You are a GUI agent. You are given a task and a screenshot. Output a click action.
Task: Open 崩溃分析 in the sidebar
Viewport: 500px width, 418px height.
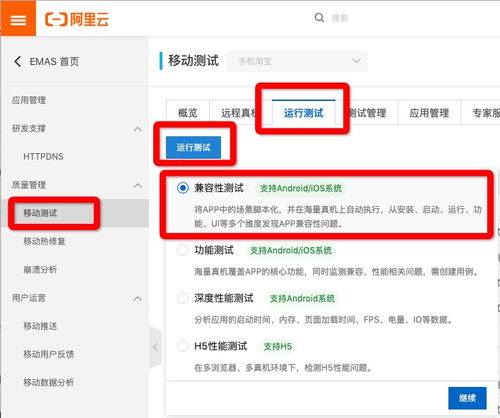40,269
